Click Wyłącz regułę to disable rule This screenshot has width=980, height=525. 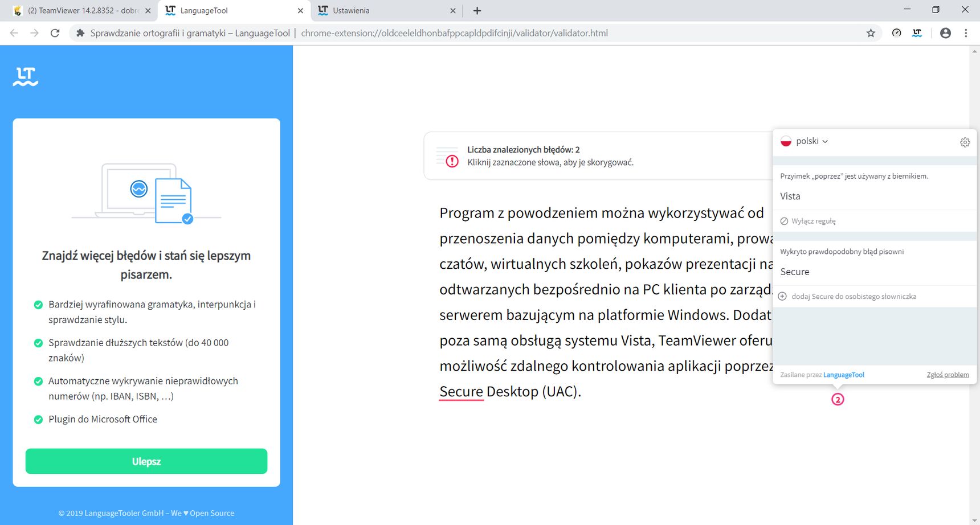click(813, 221)
